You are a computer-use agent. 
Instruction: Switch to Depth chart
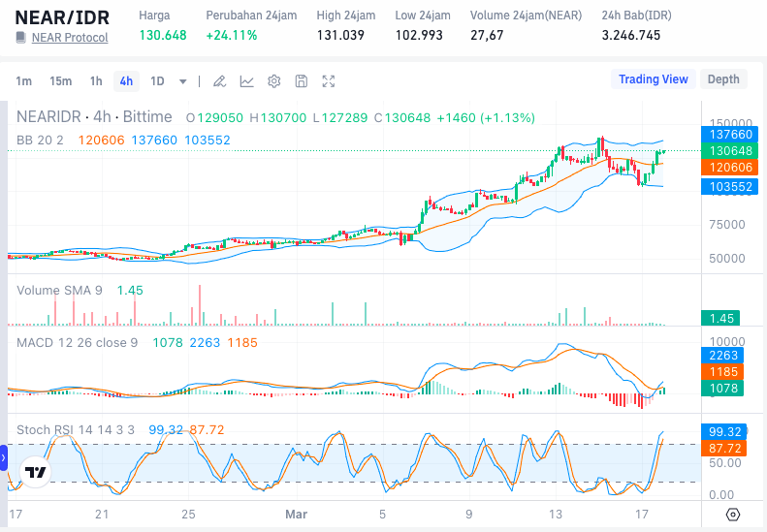click(723, 79)
